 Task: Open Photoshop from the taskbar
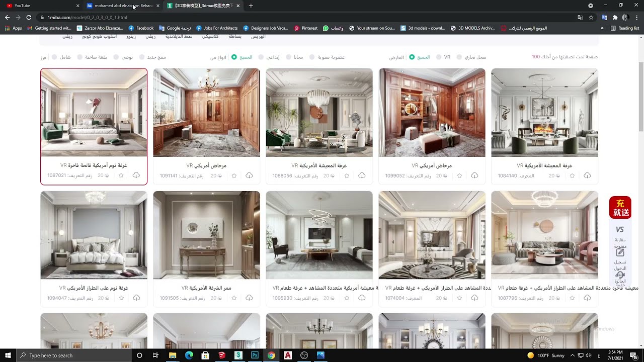[255, 355]
